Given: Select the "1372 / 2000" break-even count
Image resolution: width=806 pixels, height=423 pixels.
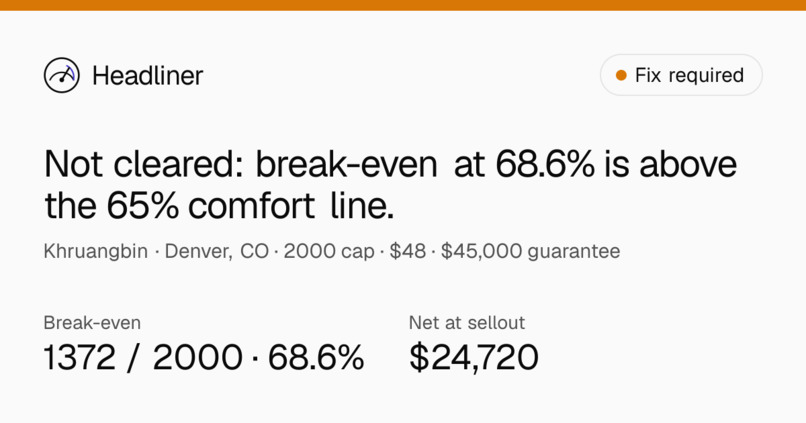Looking at the screenshot, I should pyautogui.click(x=143, y=358).
